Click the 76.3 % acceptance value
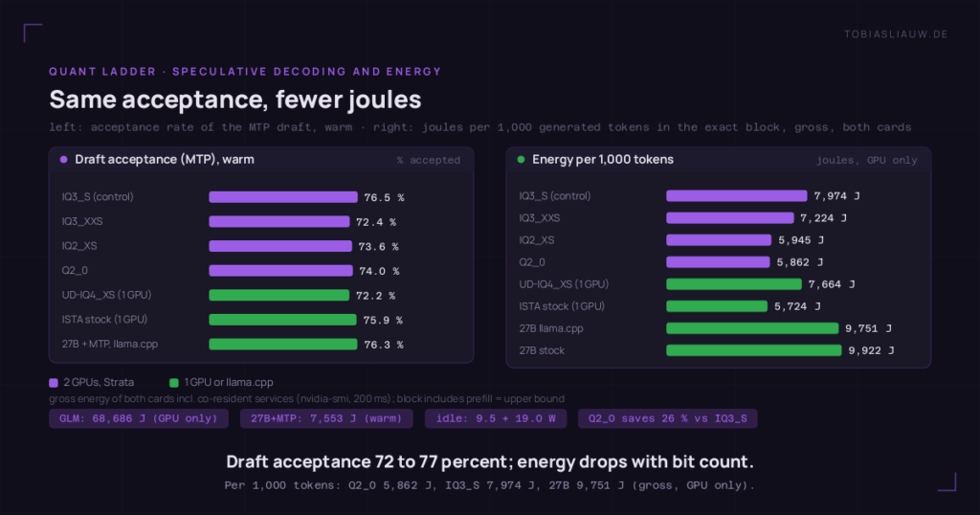Image resolution: width=980 pixels, height=515 pixels. 383,345
